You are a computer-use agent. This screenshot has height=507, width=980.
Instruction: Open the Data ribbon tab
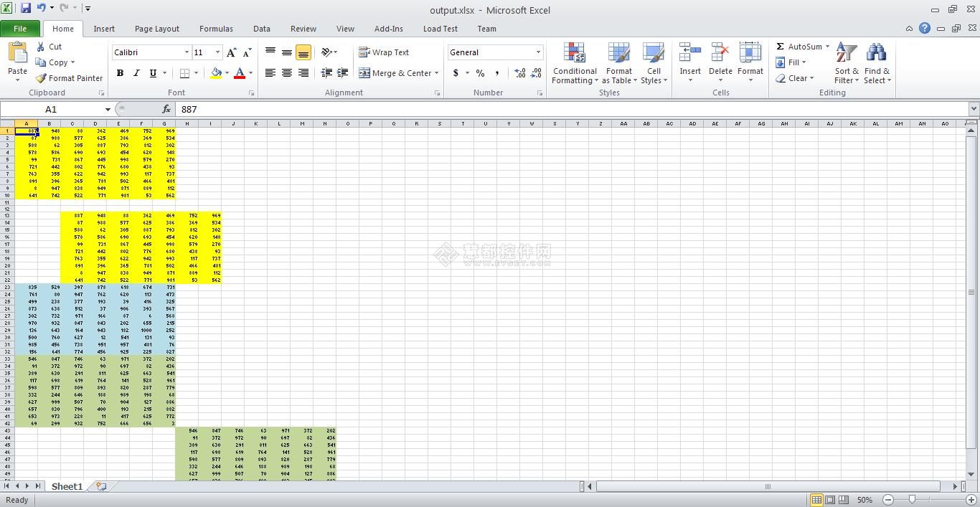[261, 29]
